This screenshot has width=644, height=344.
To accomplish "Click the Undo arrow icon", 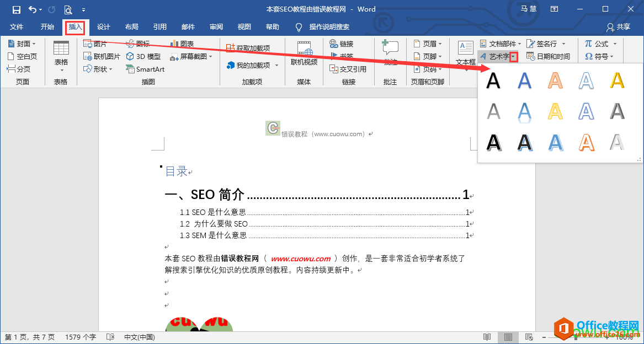I will point(33,9).
